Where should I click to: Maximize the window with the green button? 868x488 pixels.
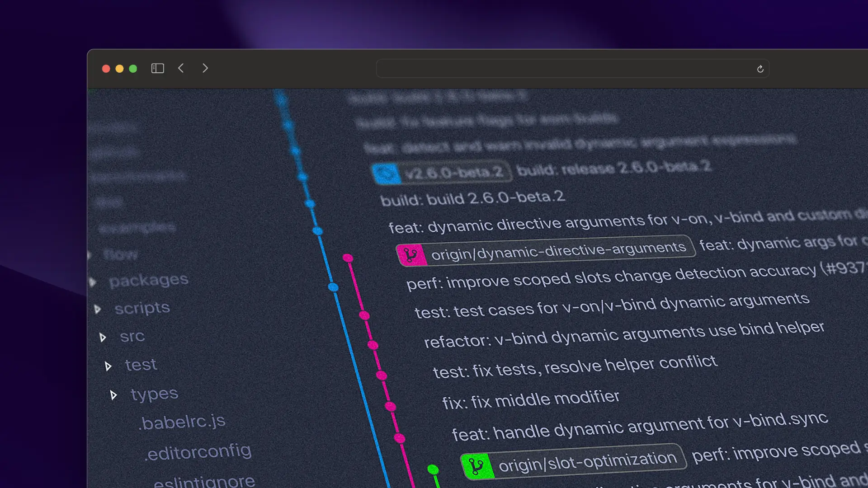click(x=133, y=69)
